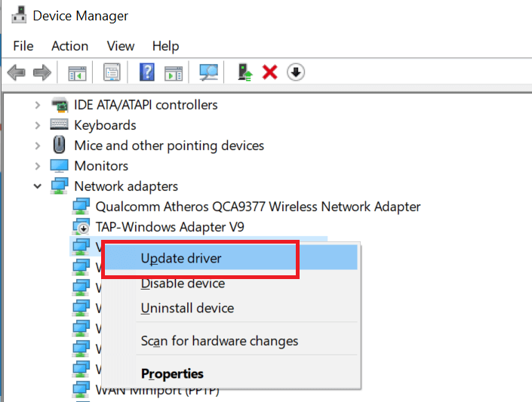Expand IDE ATA/ATAPI controllers node
The width and height of the screenshot is (532, 402).
(38, 105)
